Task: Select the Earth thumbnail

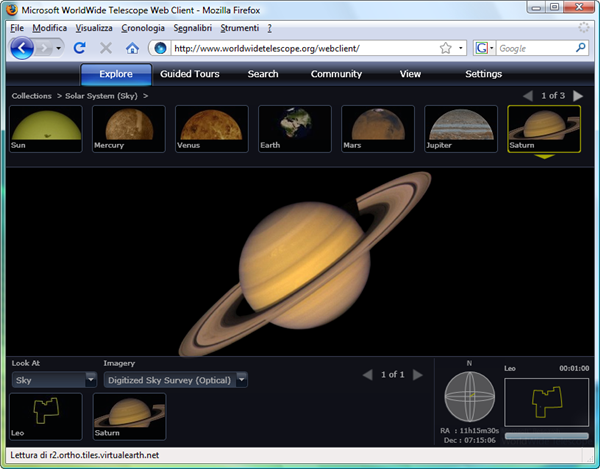Action: click(295, 129)
